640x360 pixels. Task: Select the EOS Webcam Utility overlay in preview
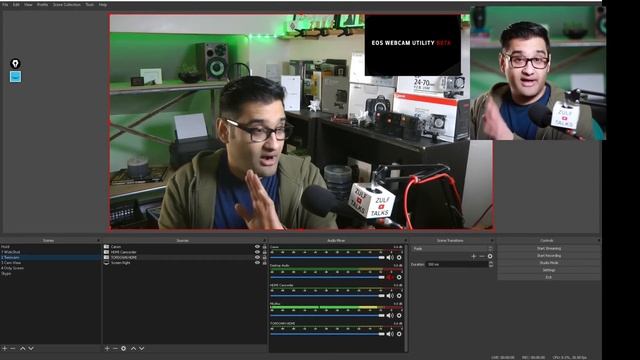tap(413, 44)
